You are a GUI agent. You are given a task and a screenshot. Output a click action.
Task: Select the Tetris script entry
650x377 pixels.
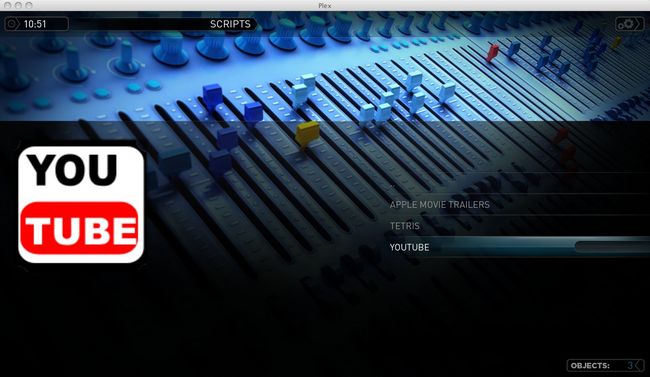[405, 226]
